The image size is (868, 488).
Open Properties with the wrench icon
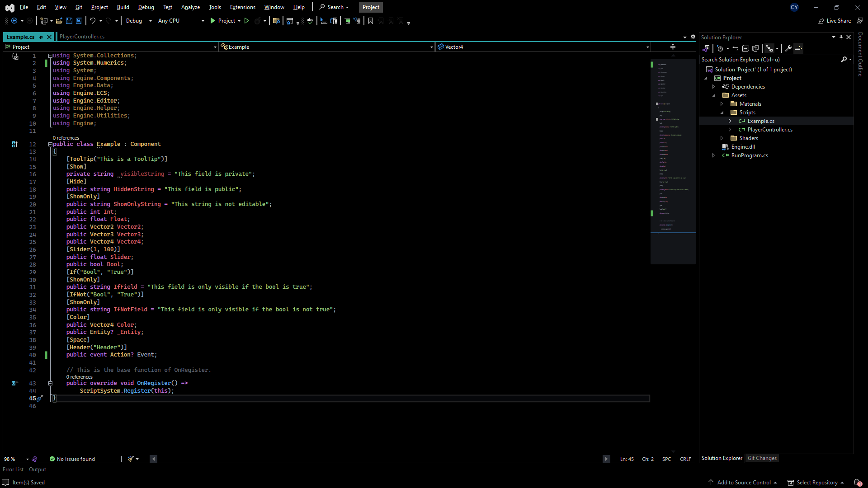click(x=788, y=48)
